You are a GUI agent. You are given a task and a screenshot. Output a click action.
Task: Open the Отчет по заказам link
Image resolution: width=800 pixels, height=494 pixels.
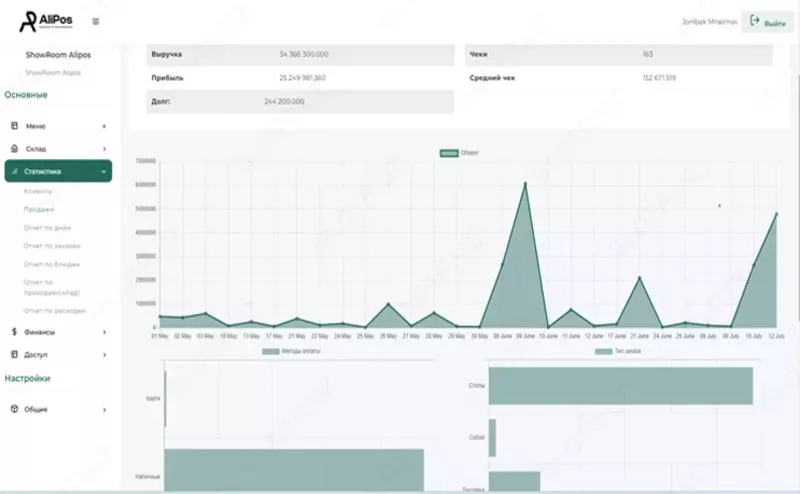(x=51, y=245)
